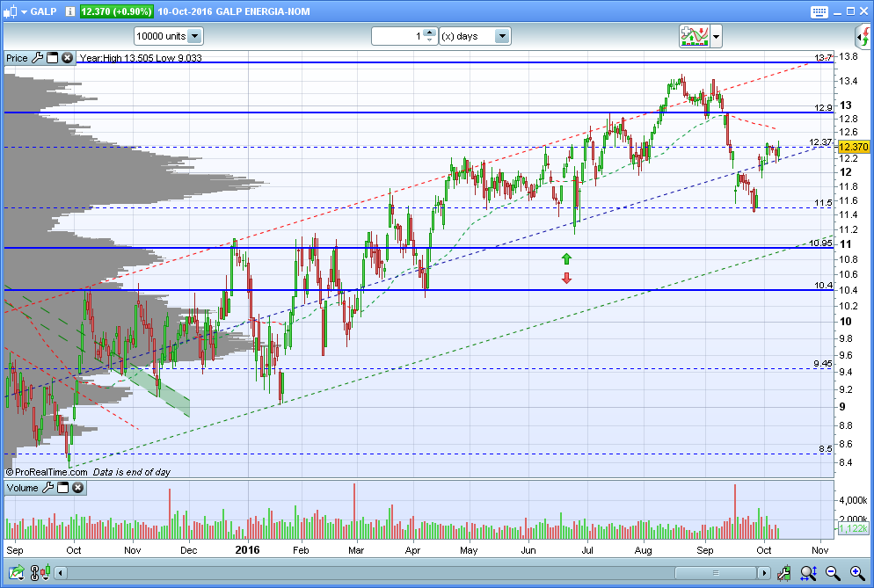This screenshot has width=874, height=588.
Task: Close the Volume panel
Action: click(78, 488)
